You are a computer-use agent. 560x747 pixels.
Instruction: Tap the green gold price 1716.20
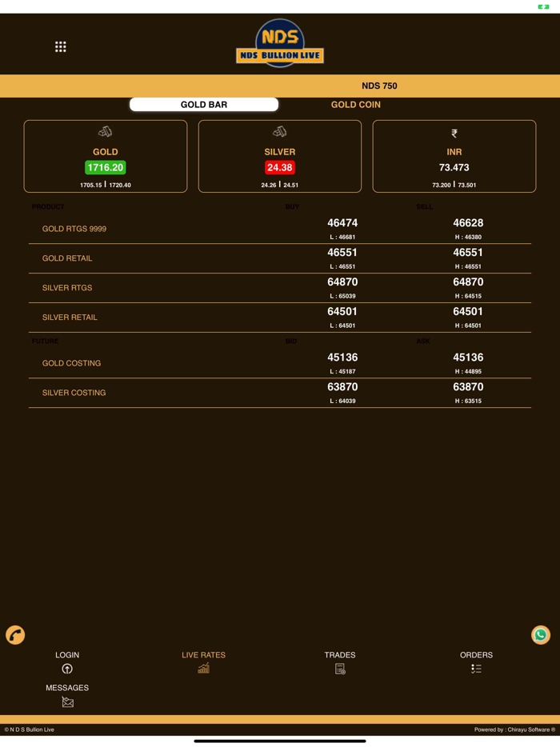(x=105, y=167)
